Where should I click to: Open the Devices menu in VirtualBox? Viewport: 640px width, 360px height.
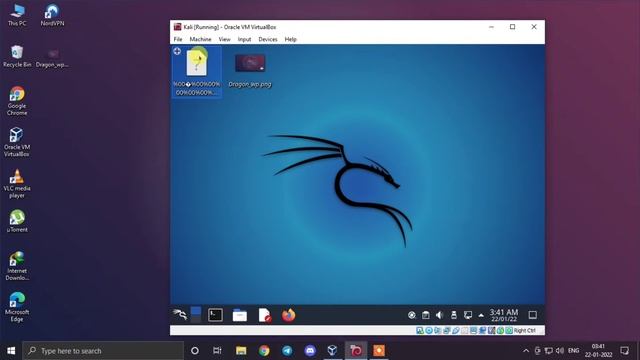point(268,39)
